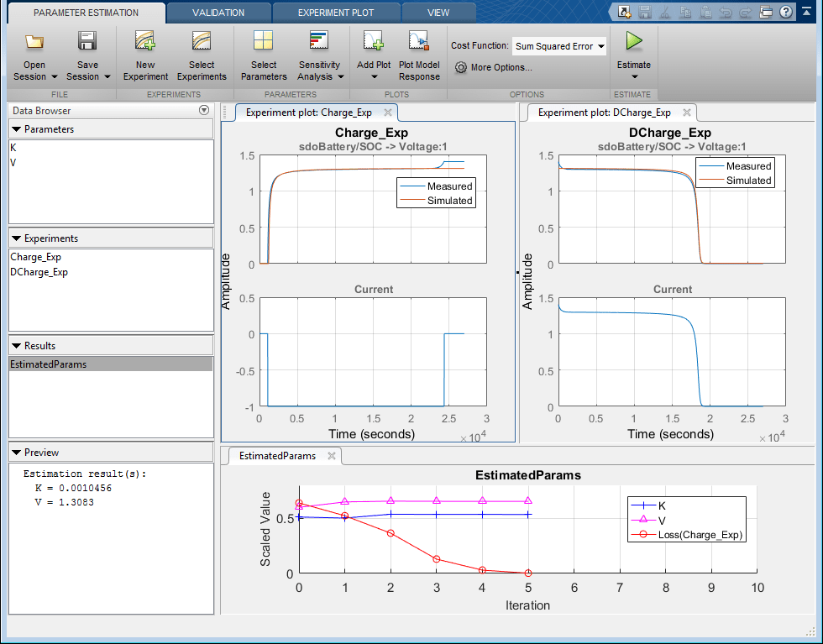Viewport: 823px width, 644px height.
Task: Expand the Add Plot dropdown arrow
Action: (x=374, y=77)
